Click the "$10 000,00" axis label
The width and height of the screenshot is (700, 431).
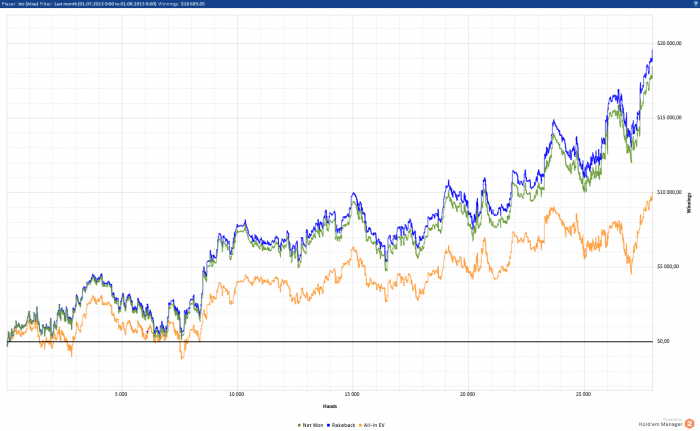[x=669, y=192]
